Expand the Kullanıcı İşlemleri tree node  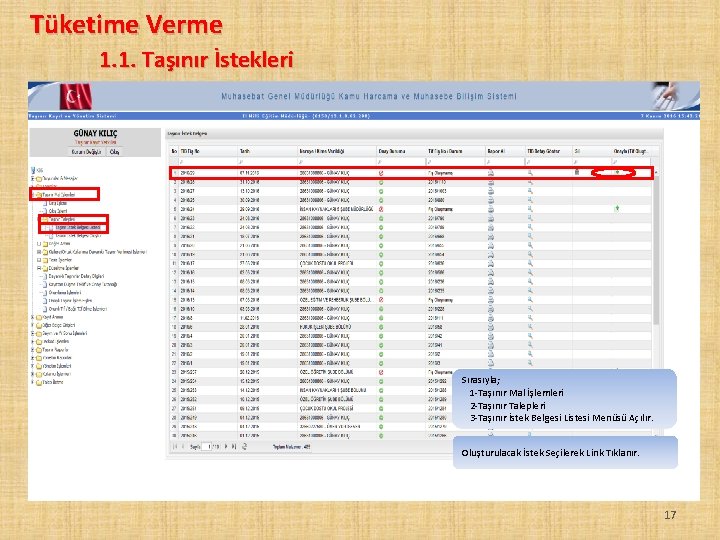click(33, 374)
